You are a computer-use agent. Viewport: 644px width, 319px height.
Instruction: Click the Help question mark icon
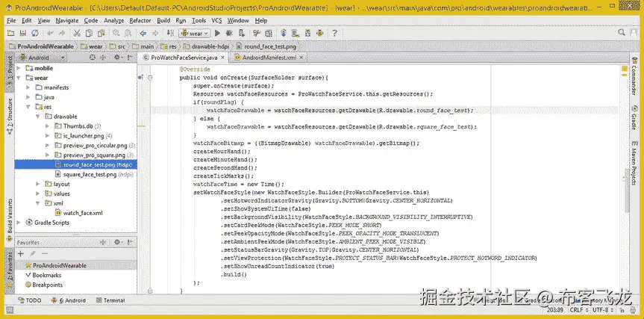click(x=335, y=34)
